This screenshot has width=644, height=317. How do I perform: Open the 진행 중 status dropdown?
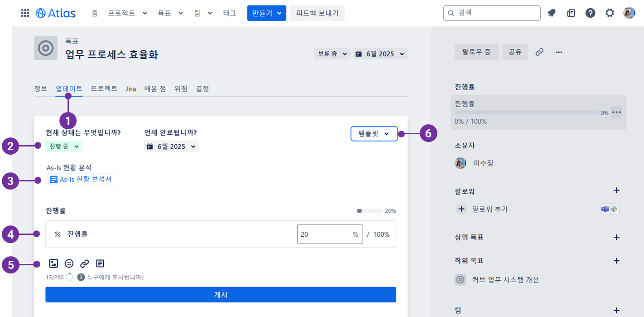(x=63, y=146)
